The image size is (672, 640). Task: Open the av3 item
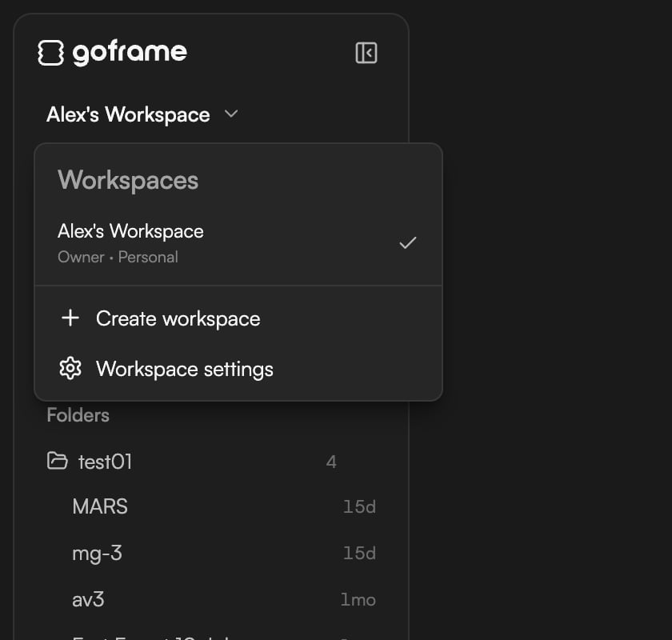(224, 600)
